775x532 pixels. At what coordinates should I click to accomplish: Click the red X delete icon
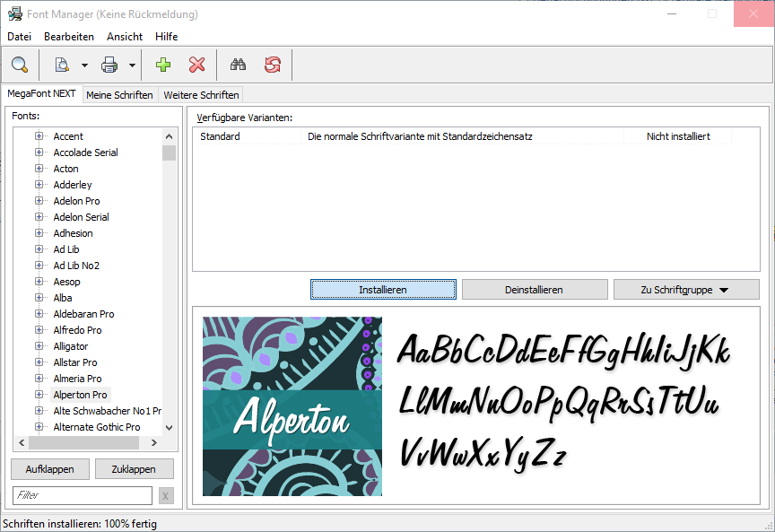(196, 65)
